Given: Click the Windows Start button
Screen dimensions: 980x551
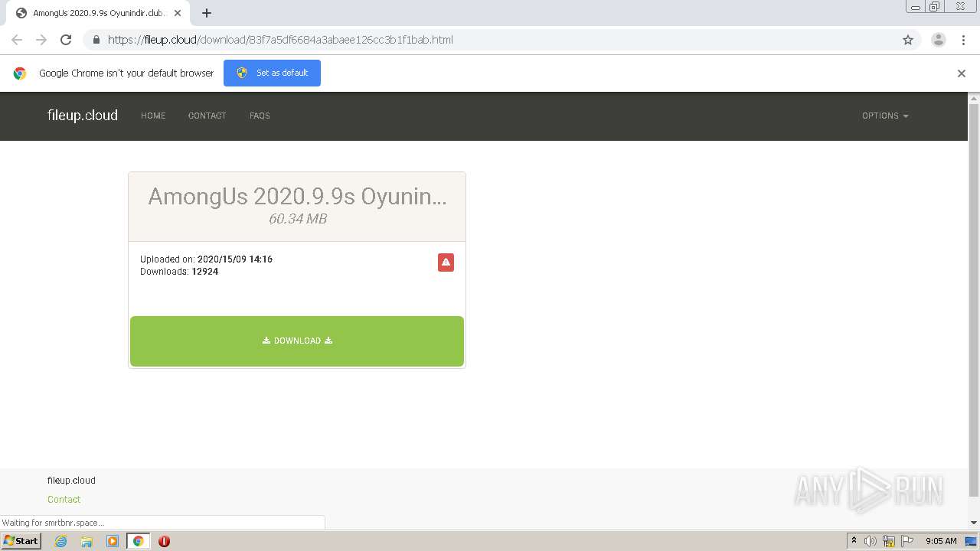Looking at the screenshot, I should (x=21, y=541).
